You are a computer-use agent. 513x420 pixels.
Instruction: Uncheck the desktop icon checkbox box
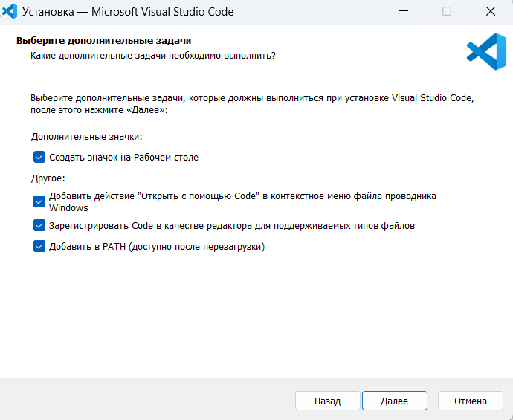pos(39,157)
